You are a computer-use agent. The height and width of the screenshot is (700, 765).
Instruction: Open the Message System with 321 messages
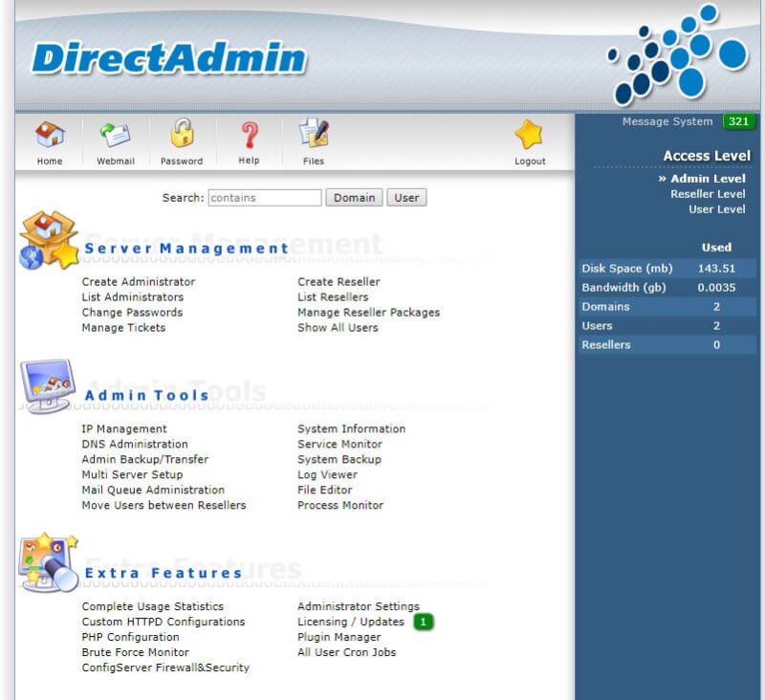667,121
